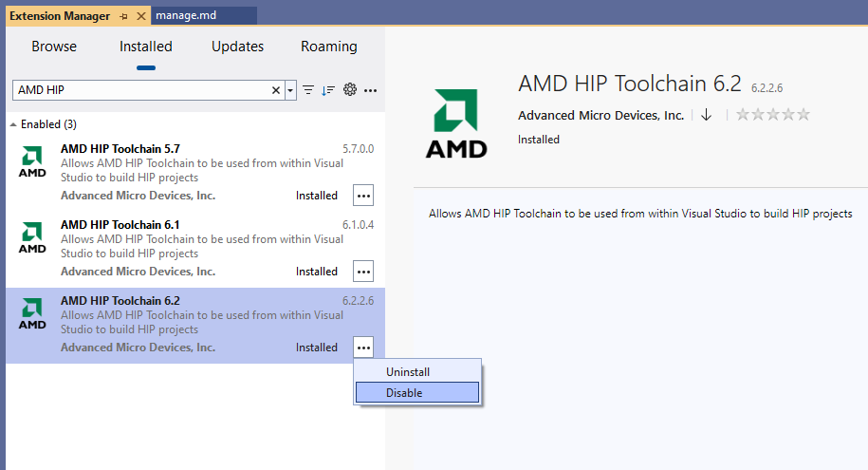868x470 pixels.
Task: Open the Roaming tab
Action: [329, 47]
